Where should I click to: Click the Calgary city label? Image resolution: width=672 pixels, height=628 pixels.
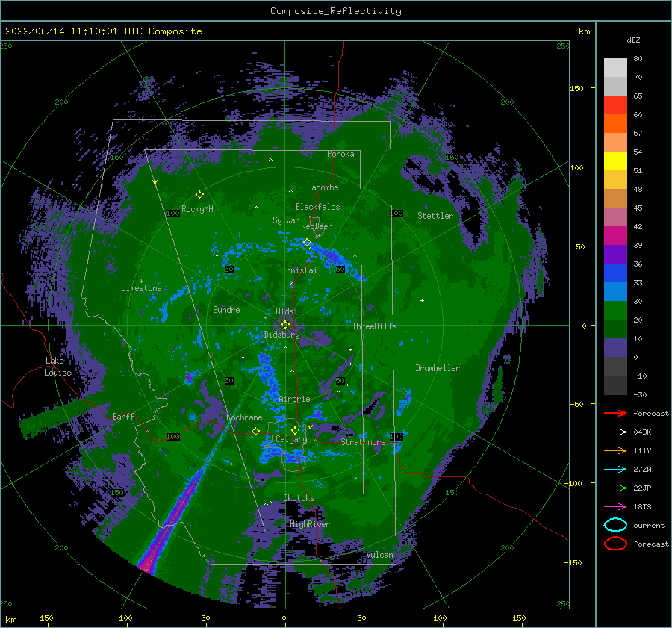(291, 439)
